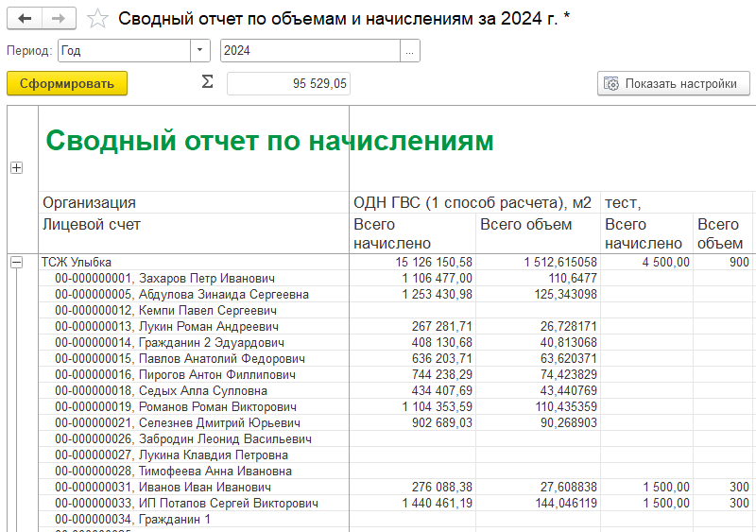
Task: Select 00-000000034, Гражданин 1 row
Action: [x=194, y=519]
